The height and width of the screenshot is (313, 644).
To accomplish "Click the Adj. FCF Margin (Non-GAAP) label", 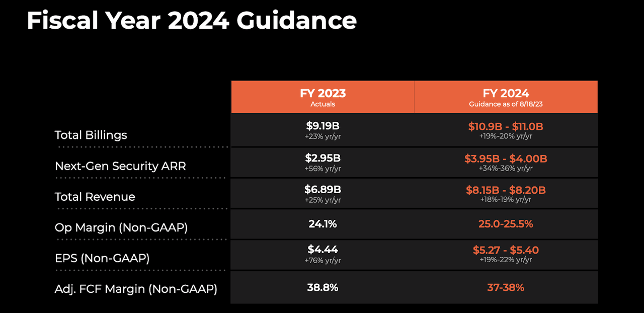I will pos(136,289).
